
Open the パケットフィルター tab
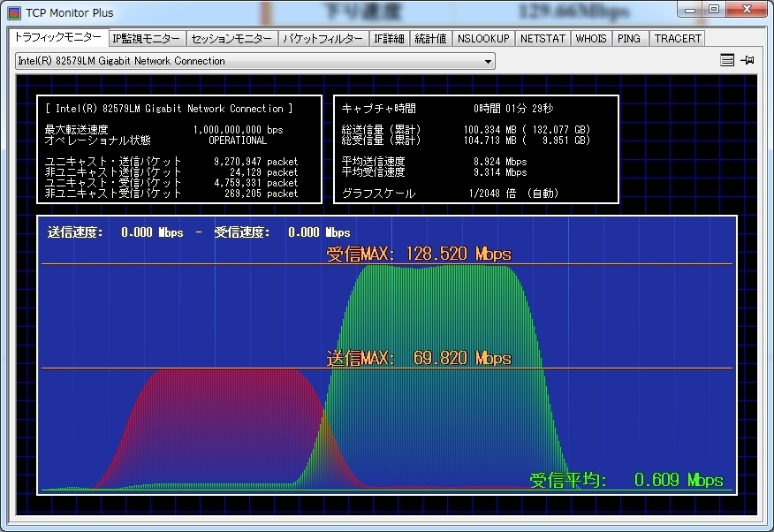(322, 39)
